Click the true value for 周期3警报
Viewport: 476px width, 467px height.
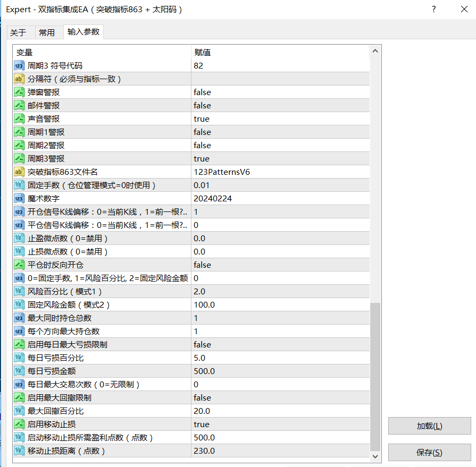(202, 159)
